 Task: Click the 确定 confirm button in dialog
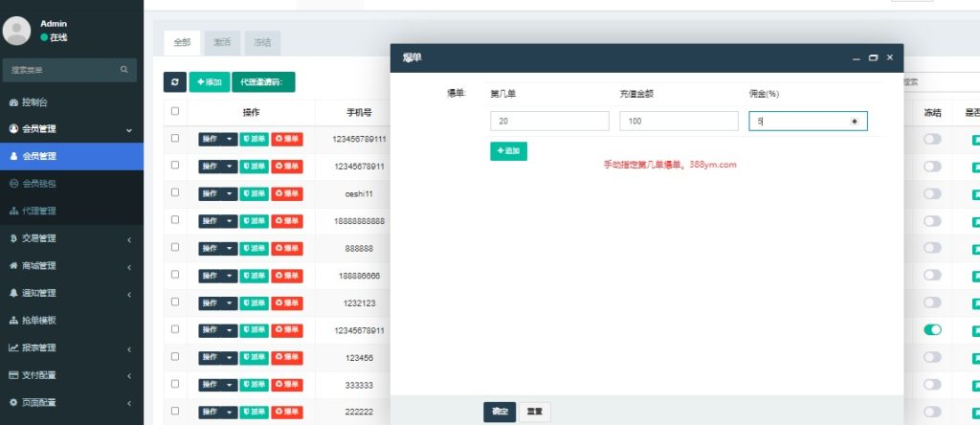(500, 411)
